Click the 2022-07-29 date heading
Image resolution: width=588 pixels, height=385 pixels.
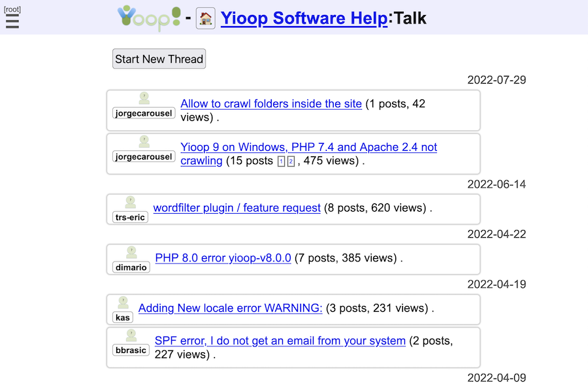click(x=497, y=80)
